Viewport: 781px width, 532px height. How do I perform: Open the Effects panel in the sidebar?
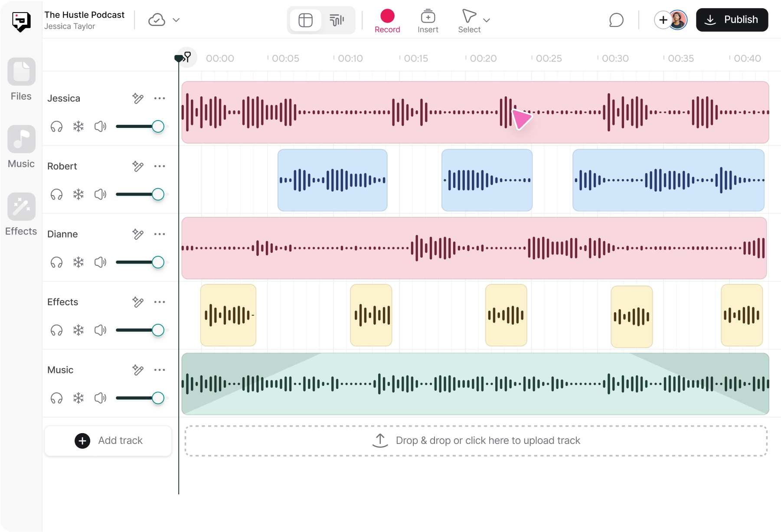pyautogui.click(x=20, y=214)
